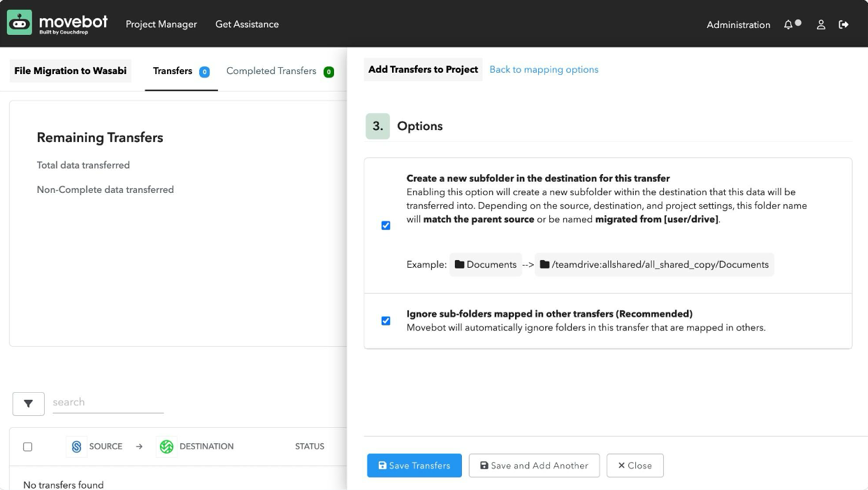Viewport: 868px width, 490px height.
Task: Click the Wasabi destination icon
Action: pyautogui.click(x=166, y=447)
